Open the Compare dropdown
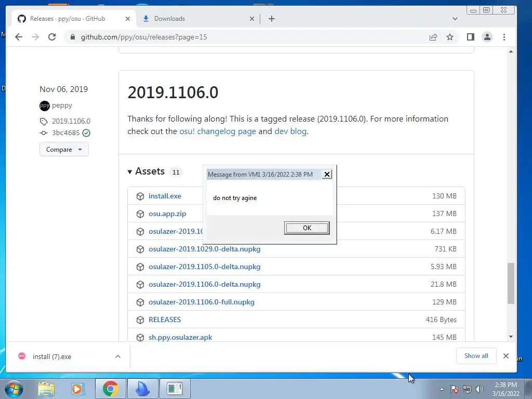Viewport: 532px width, 399px height. [x=64, y=149]
